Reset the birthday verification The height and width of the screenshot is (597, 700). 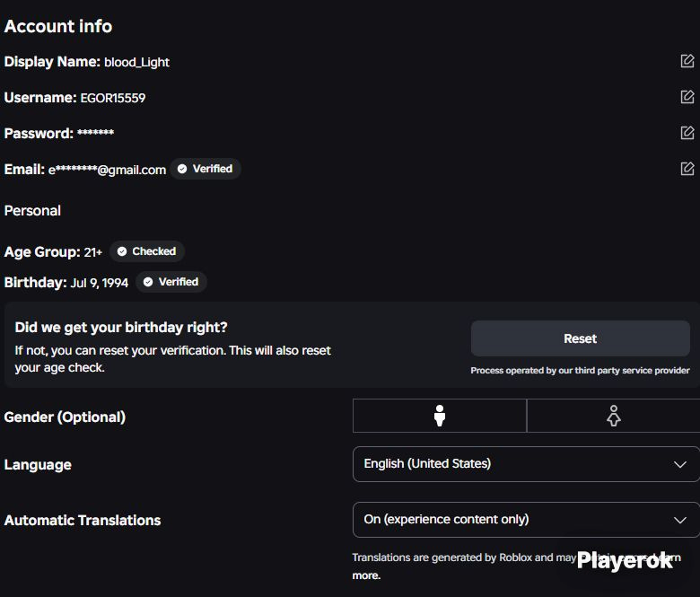pyautogui.click(x=581, y=338)
